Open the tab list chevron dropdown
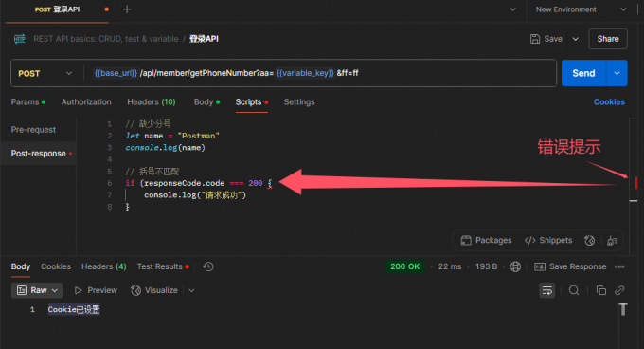 [x=512, y=9]
